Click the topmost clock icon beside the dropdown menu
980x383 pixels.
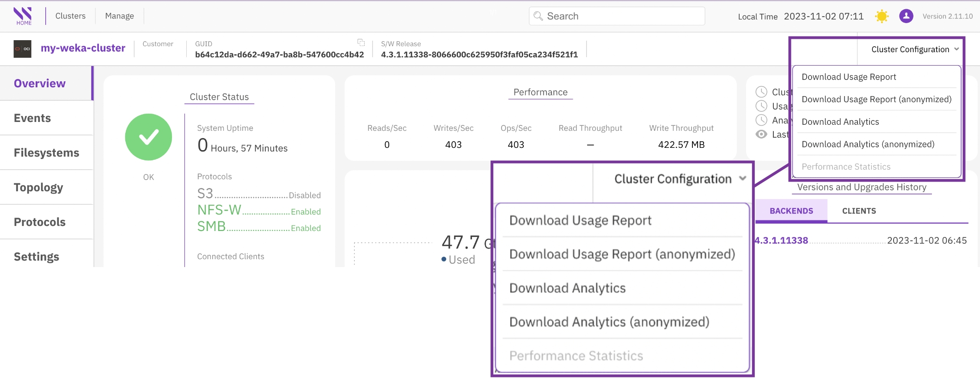(x=761, y=92)
